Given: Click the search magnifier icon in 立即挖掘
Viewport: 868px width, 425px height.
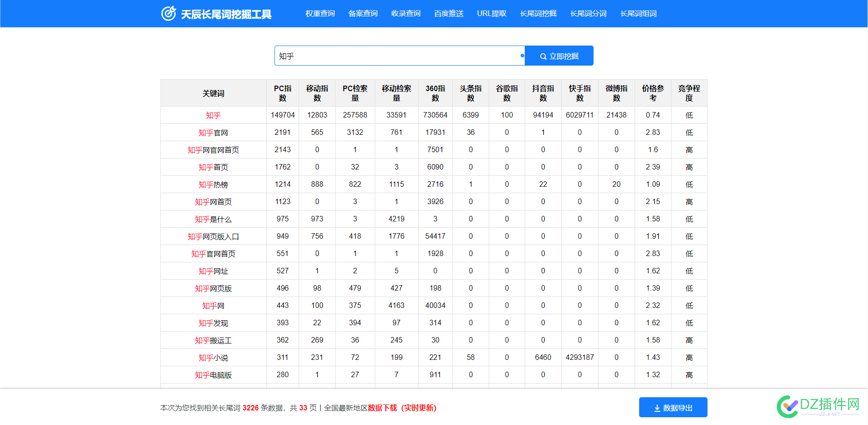Looking at the screenshot, I should 543,56.
